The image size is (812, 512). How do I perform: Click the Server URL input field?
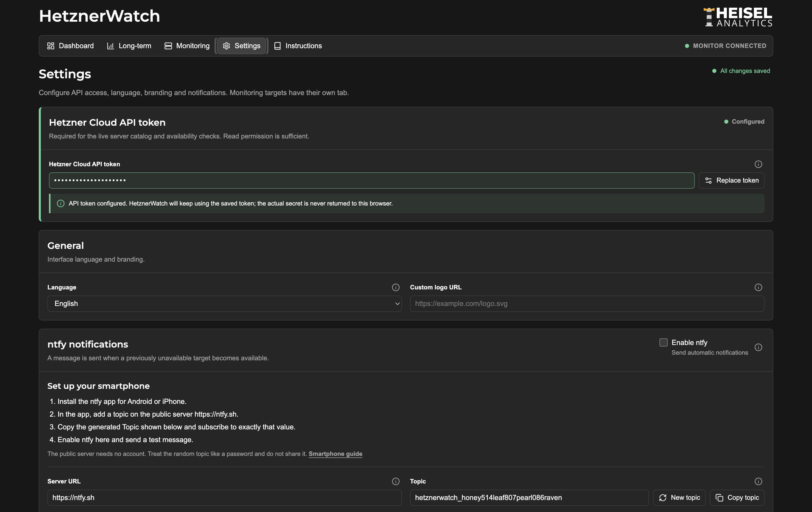tap(225, 497)
